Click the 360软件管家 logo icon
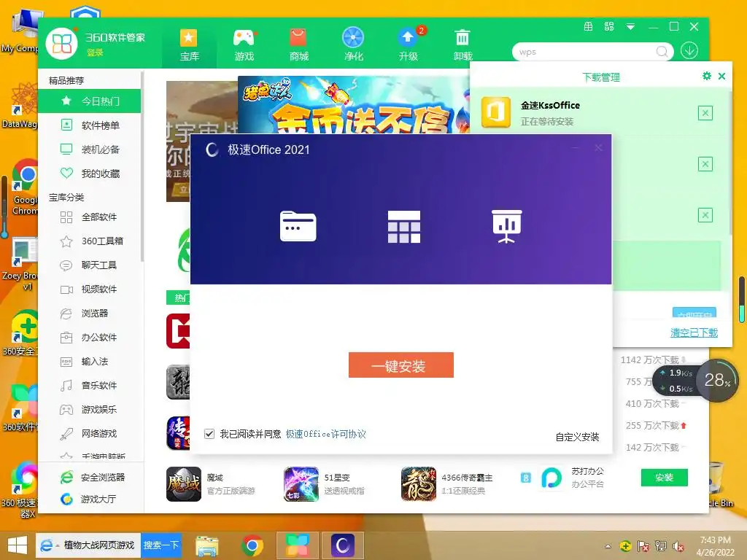 62,43
